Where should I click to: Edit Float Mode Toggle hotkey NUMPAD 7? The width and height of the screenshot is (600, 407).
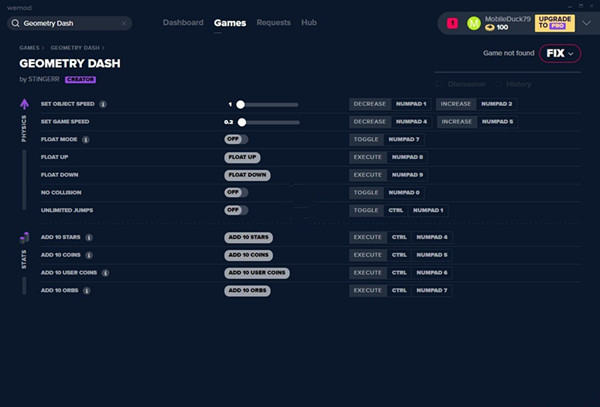click(x=404, y=139)
